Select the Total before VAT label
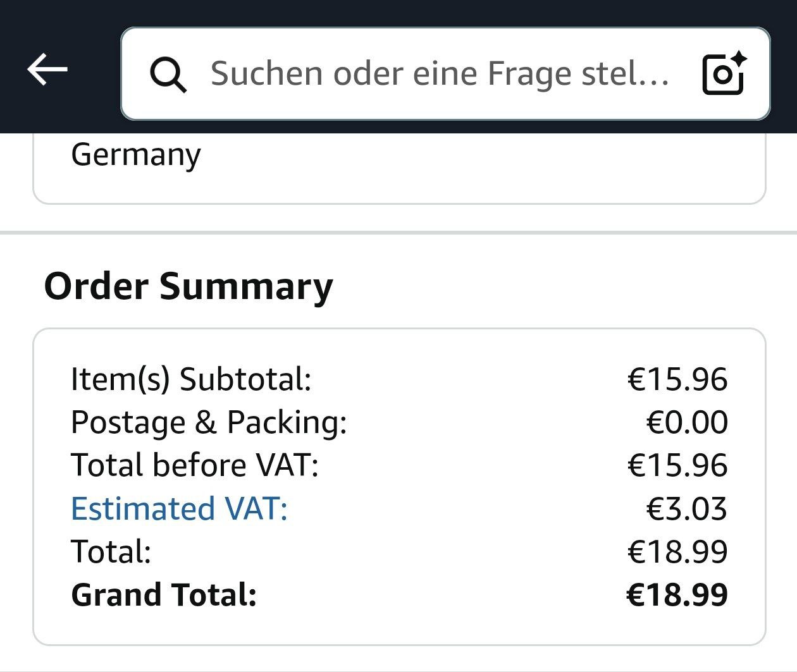 tap(195, 465)
